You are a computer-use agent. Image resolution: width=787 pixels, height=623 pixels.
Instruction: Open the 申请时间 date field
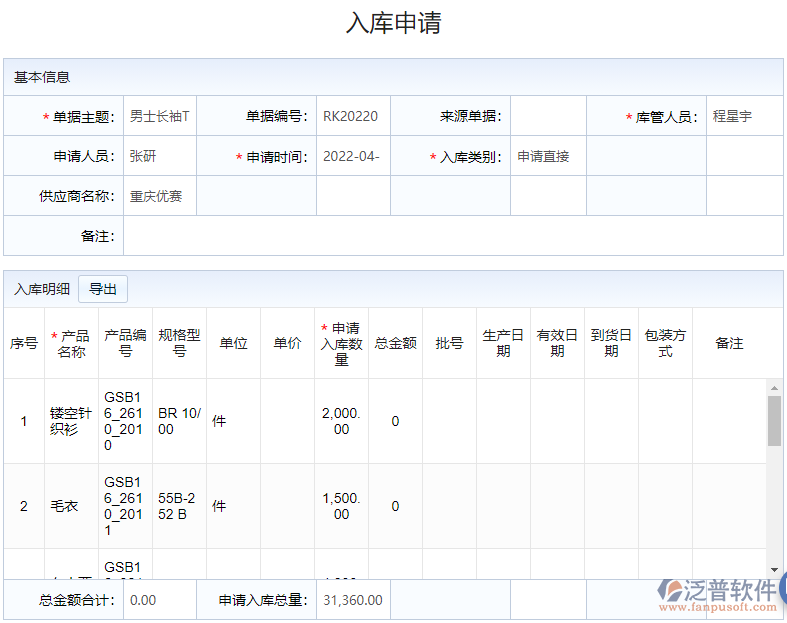tap(352, 157)
